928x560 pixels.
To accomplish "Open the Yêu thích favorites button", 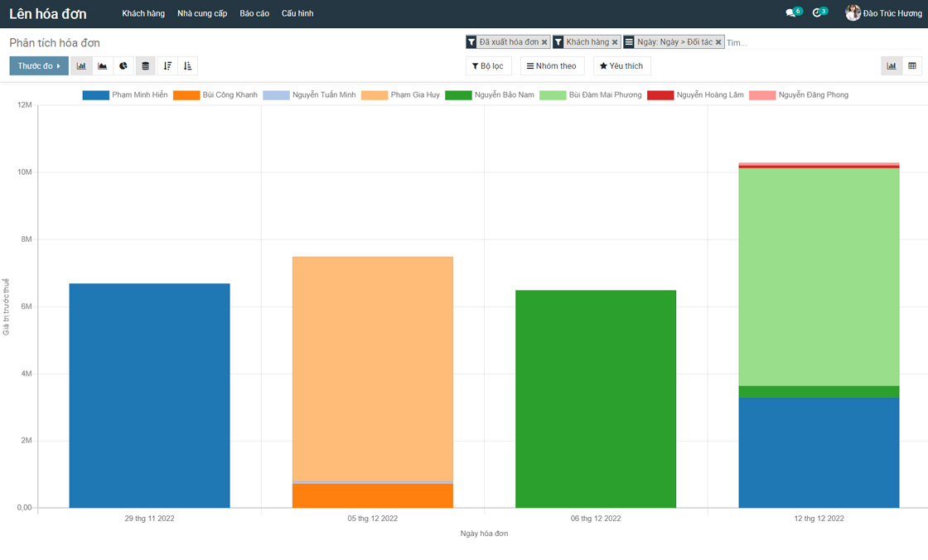I will coord(621,66).
